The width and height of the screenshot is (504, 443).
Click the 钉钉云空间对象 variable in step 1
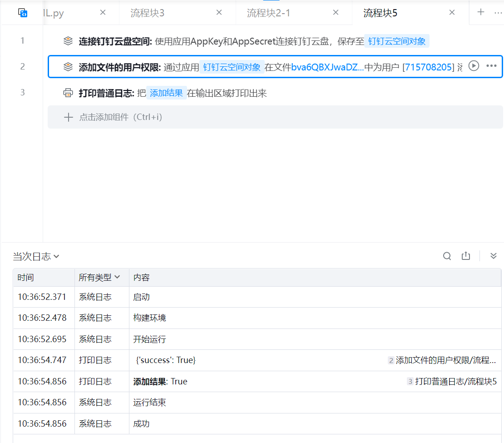(397, 41)
